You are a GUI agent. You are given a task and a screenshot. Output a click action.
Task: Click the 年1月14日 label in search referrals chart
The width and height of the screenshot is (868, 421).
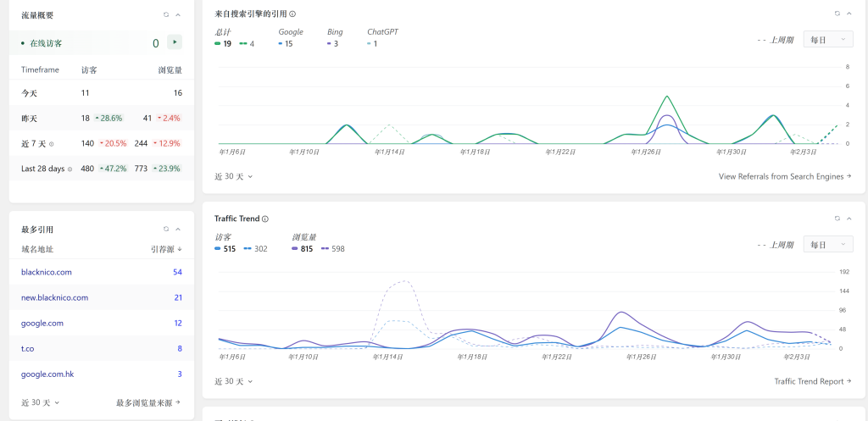click(390, 152)
